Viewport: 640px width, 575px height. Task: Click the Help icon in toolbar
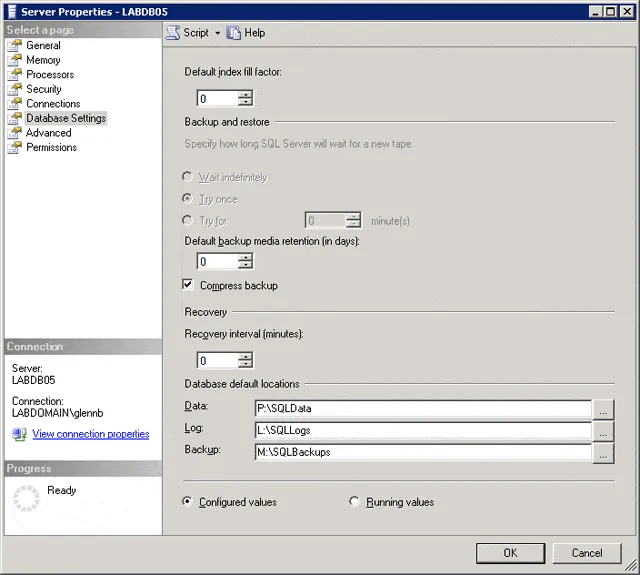pyautogui.click(x=234, y=32)
